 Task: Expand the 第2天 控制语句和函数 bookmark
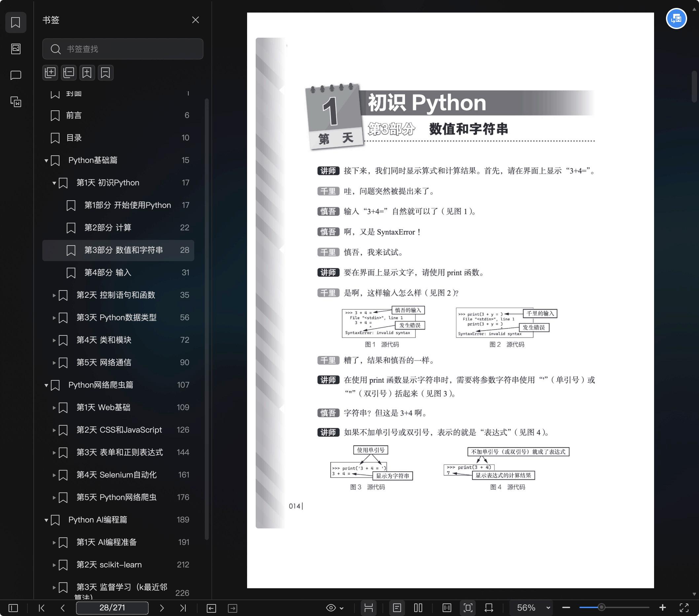(x=54, y=295)
